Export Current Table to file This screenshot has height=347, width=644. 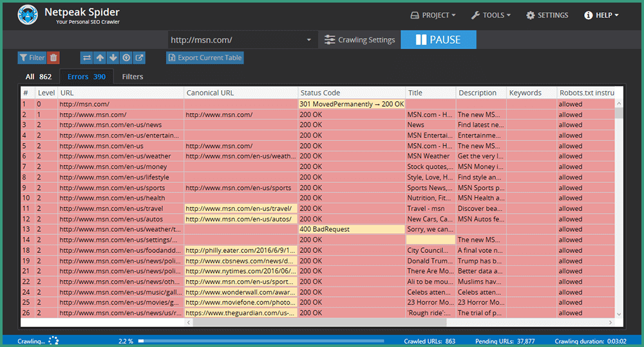click(x=205, y=58)
